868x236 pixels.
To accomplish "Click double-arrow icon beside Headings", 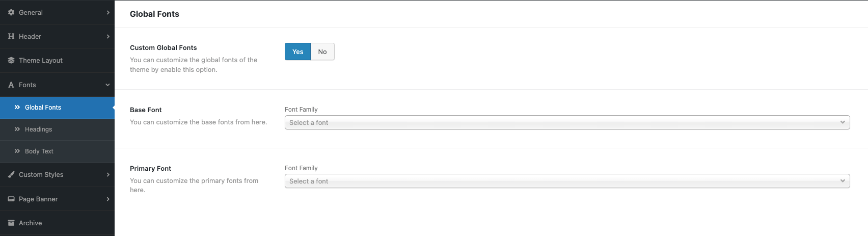I will click(17, 129).
